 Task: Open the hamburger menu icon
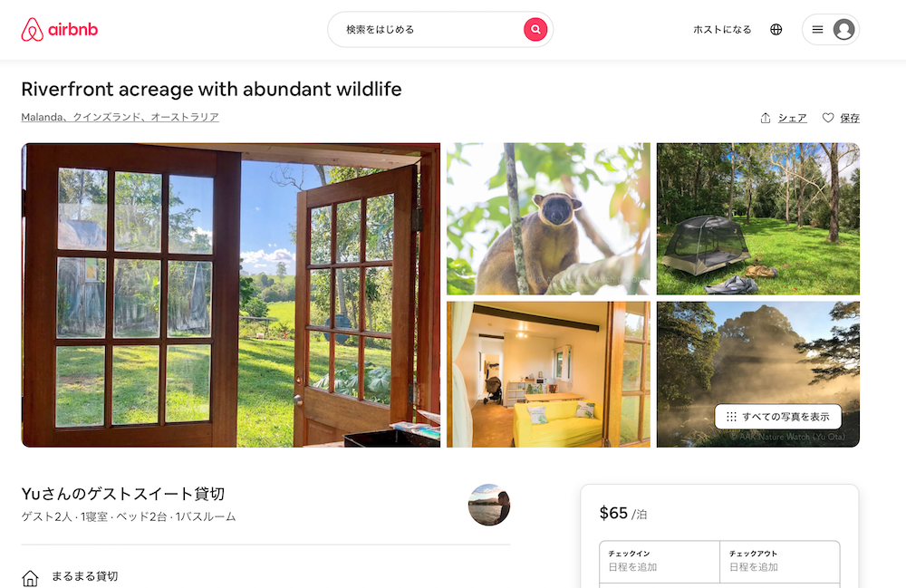817,30
